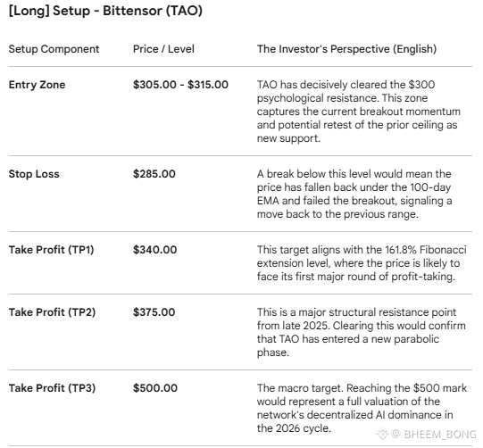Viewport: 483px width, 448px height.
Task: Click the BHEEM_BONG watermark text
Action: click(x=440, y=434)
